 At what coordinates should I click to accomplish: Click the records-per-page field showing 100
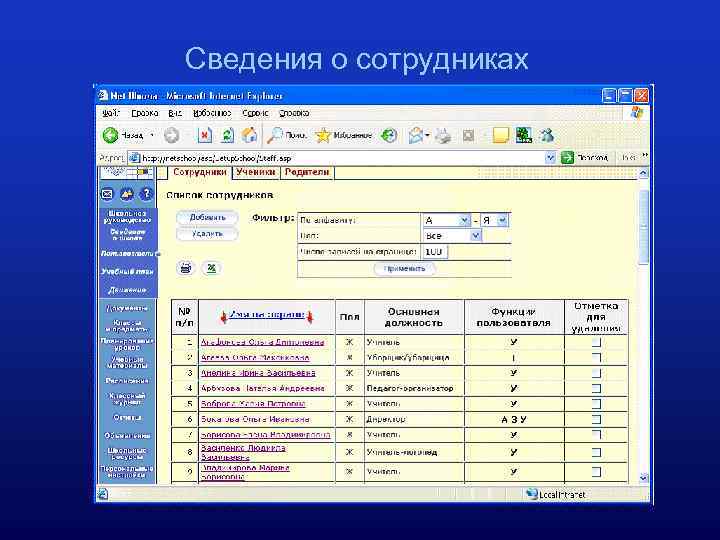click(x=434, y=252)
